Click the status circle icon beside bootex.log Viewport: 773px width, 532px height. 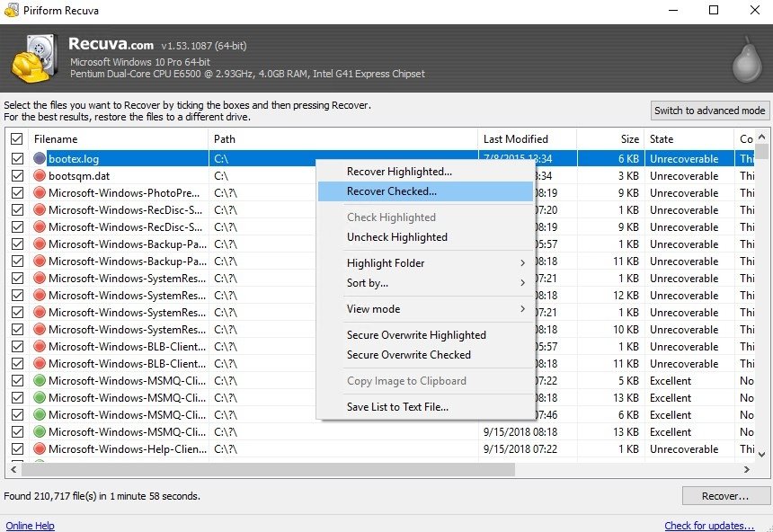click(x=40, y=158)
